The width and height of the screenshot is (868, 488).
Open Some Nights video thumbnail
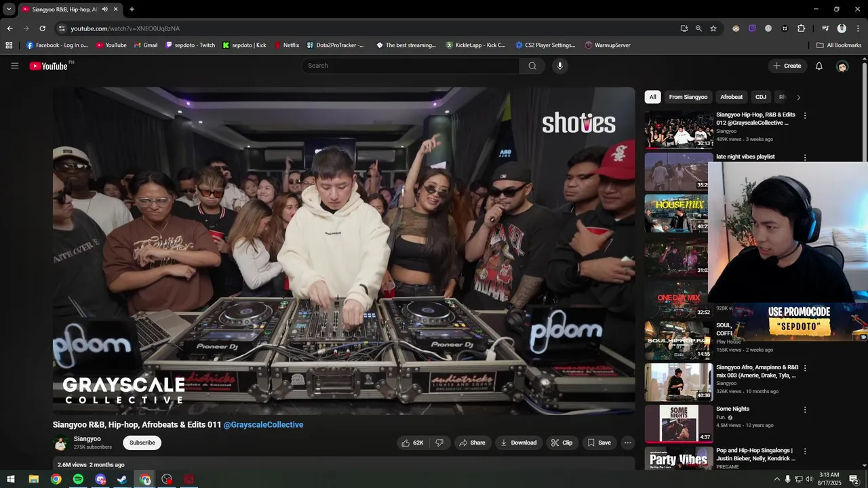[679, 424]
